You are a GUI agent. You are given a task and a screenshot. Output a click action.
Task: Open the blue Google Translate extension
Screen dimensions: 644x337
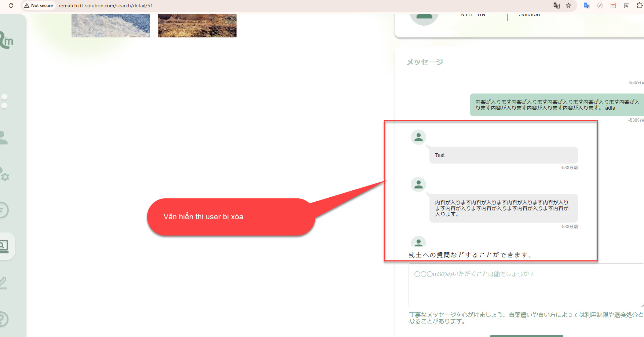coord(586,6)
